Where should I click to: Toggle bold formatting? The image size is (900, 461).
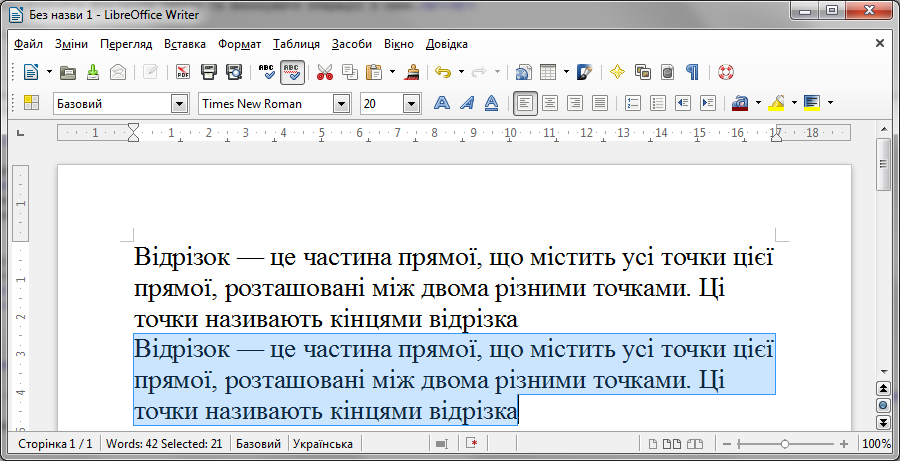point(441,103)
